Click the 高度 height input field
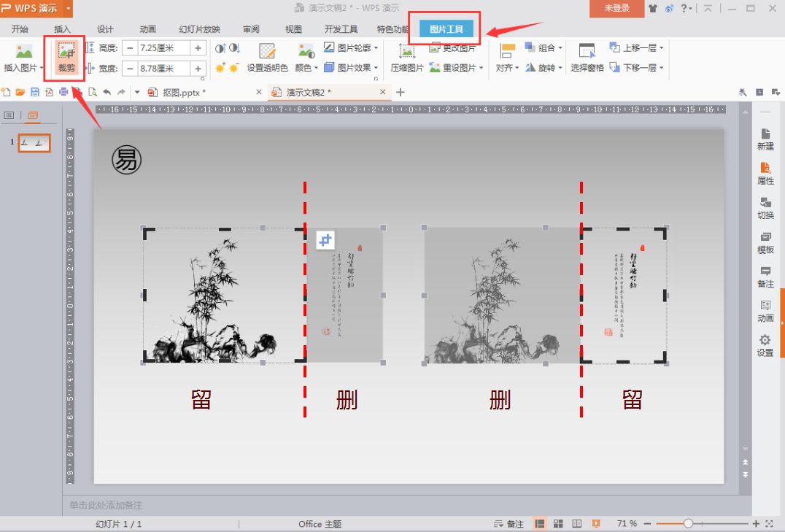785x532 pixels. (163, 48)
